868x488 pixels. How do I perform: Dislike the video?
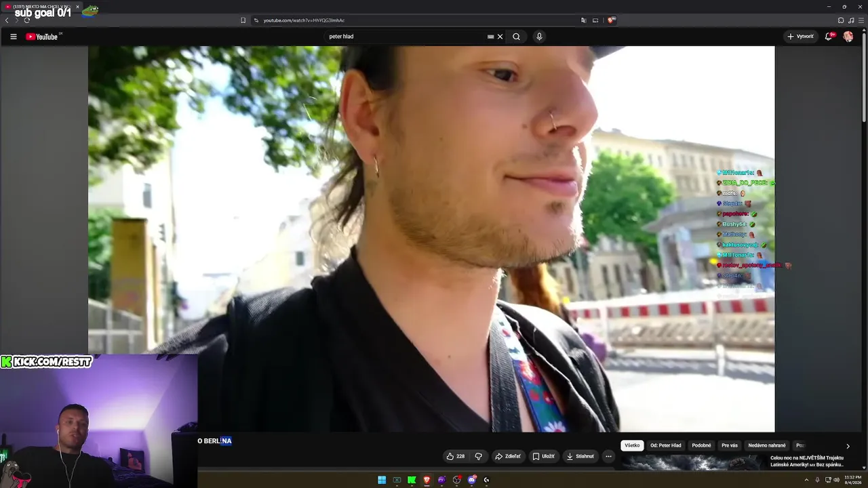coord(478,456)
